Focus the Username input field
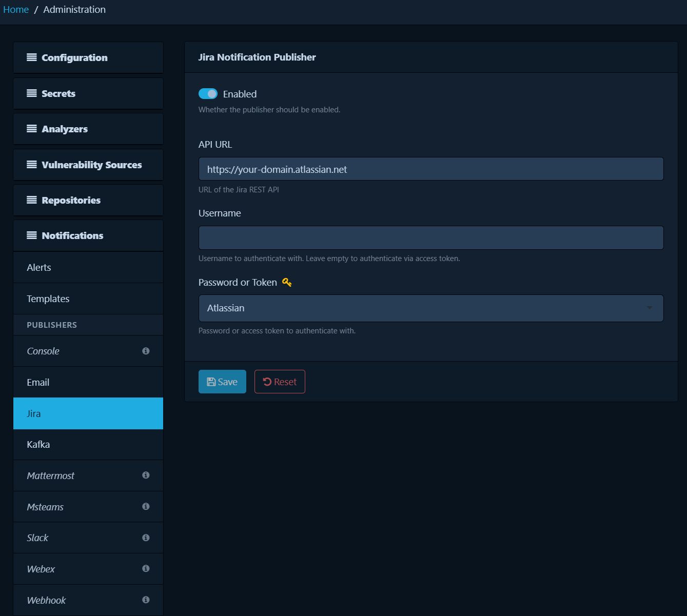Viewport: 687px width, 616px height. pos(431,237)
